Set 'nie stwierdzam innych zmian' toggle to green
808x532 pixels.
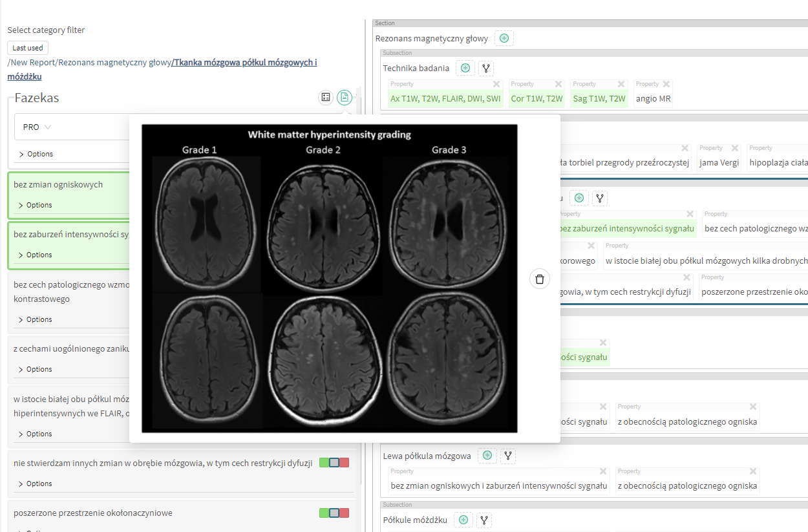324,463
